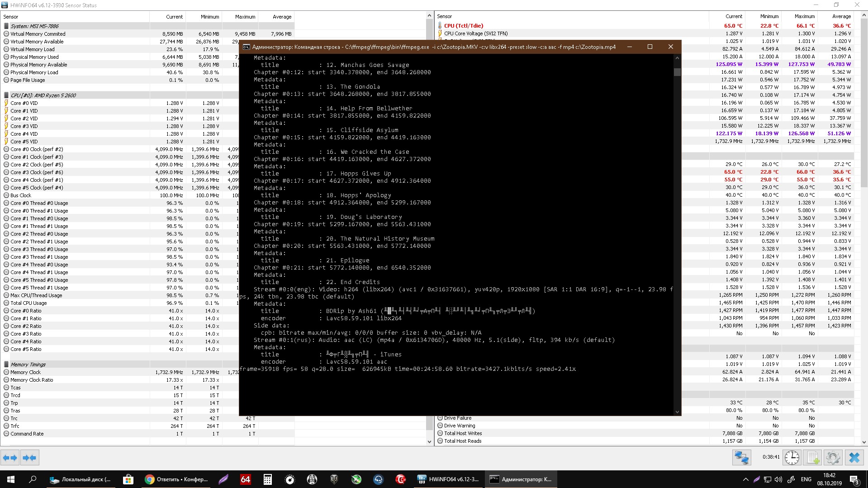Click the CPU (Tctl/Tdie) thermometer icon
Screen dimensions: 868x488
[x=440, y=26]
